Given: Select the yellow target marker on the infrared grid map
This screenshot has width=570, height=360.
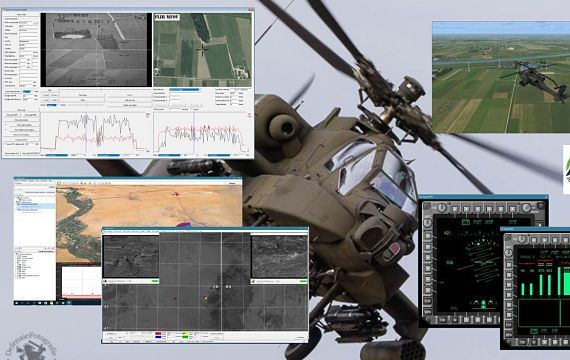Looking at the screenshot, I should click(206, 298).
